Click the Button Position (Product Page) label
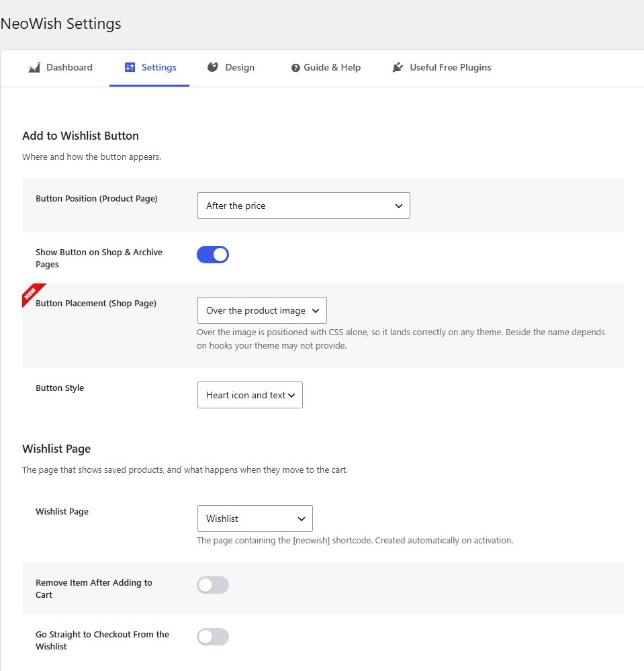The image size is (644, 671). coord(97,199)
